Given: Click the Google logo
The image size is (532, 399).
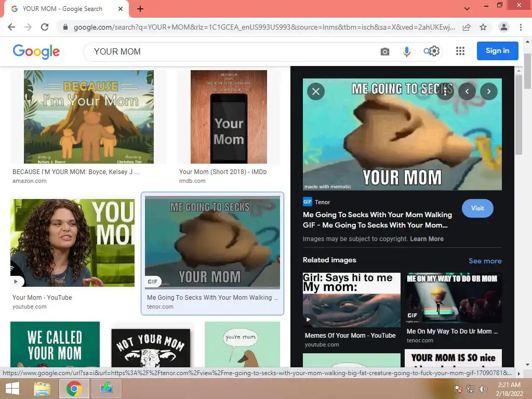Looking at the screenshot, I should click(36, 51).
